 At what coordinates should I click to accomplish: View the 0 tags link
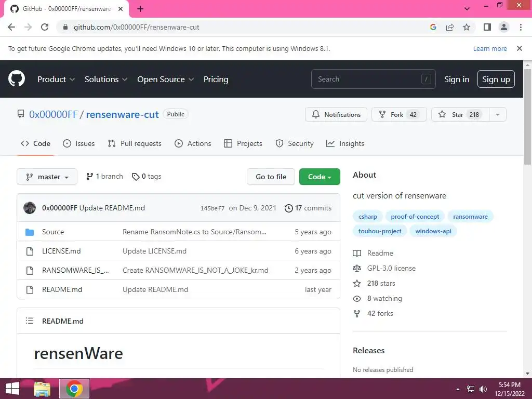click(147, 177)
